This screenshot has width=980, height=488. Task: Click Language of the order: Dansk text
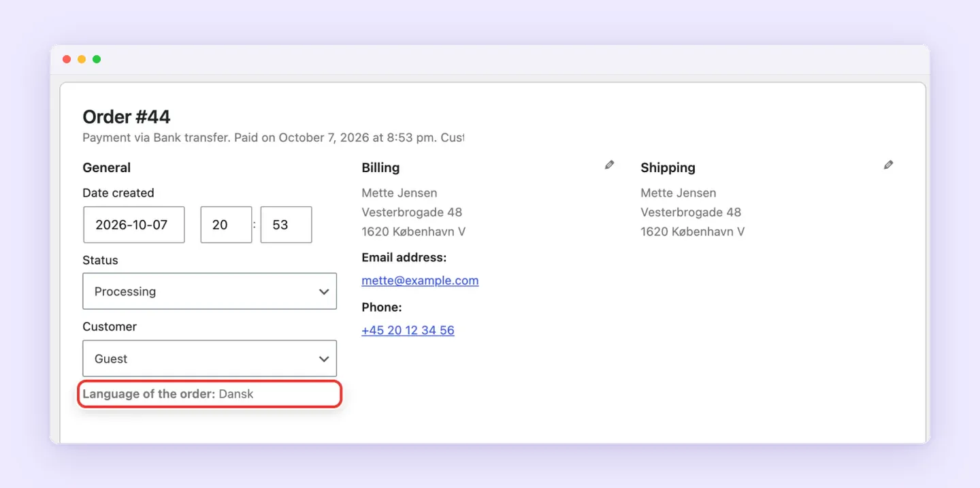[x=168, y=394]
